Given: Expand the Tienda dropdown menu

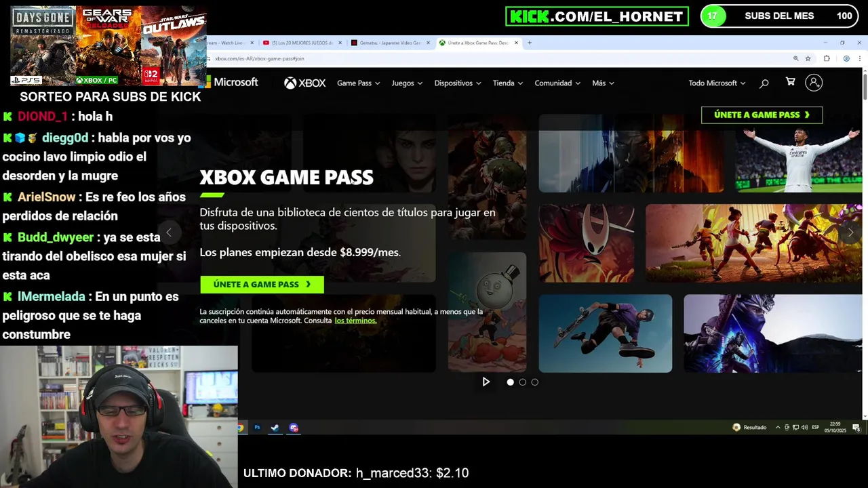Looking at the screenshot, I should click(x=507, y=83).
